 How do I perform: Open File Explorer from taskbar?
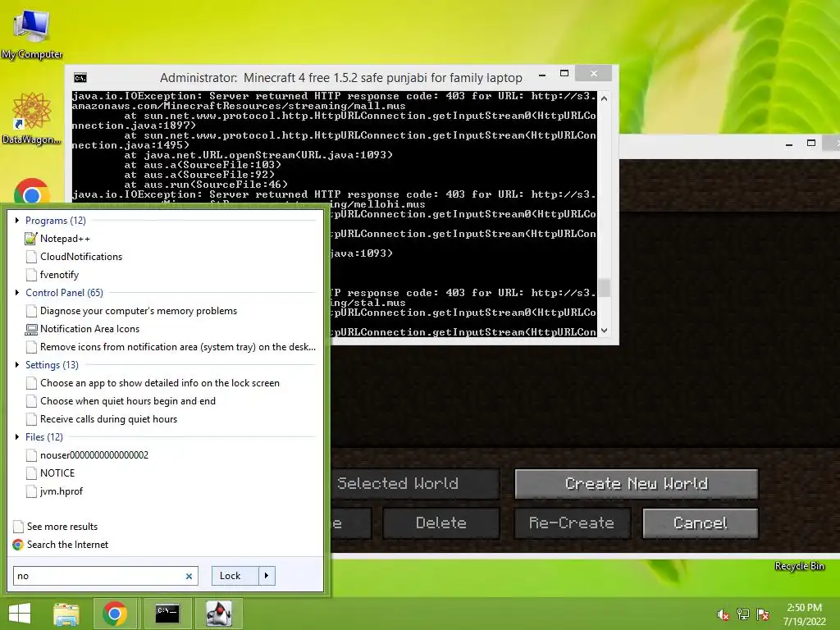(66, 614)
